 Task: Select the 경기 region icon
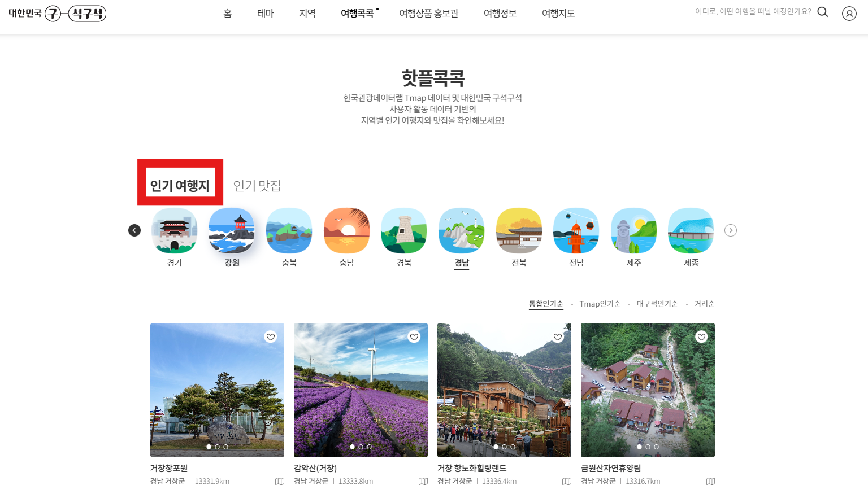tap(174, 230)
